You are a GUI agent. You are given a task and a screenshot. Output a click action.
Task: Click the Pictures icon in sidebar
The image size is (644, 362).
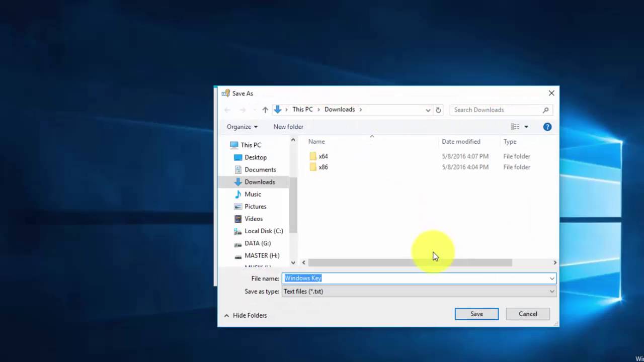point(238,207)
